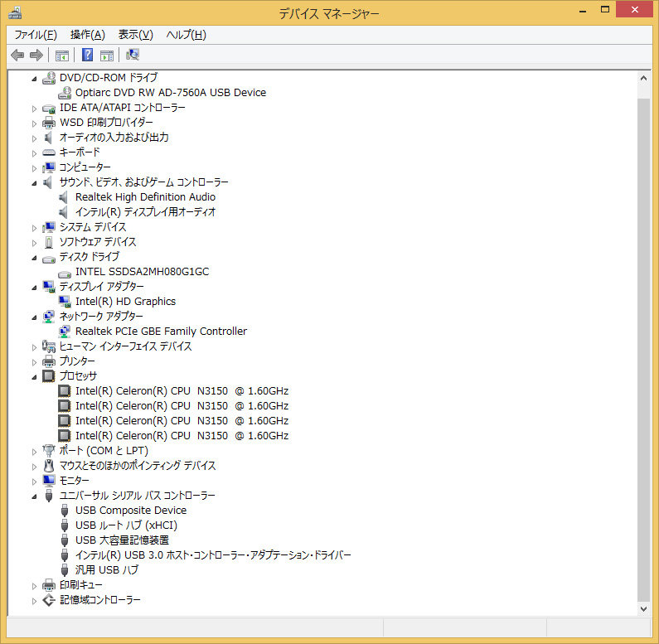Click the show/hide console tree toolbar icon

(x=62, y=55)
